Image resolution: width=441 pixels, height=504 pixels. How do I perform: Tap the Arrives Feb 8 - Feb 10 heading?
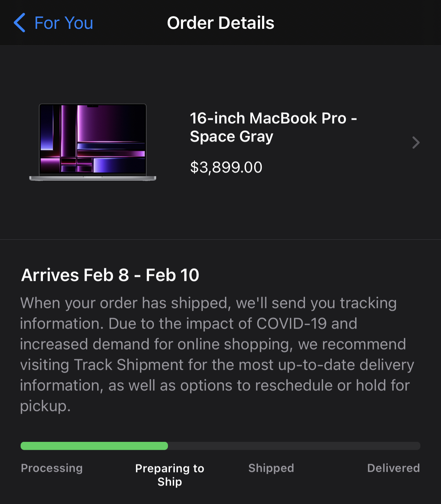coord(110,275)
